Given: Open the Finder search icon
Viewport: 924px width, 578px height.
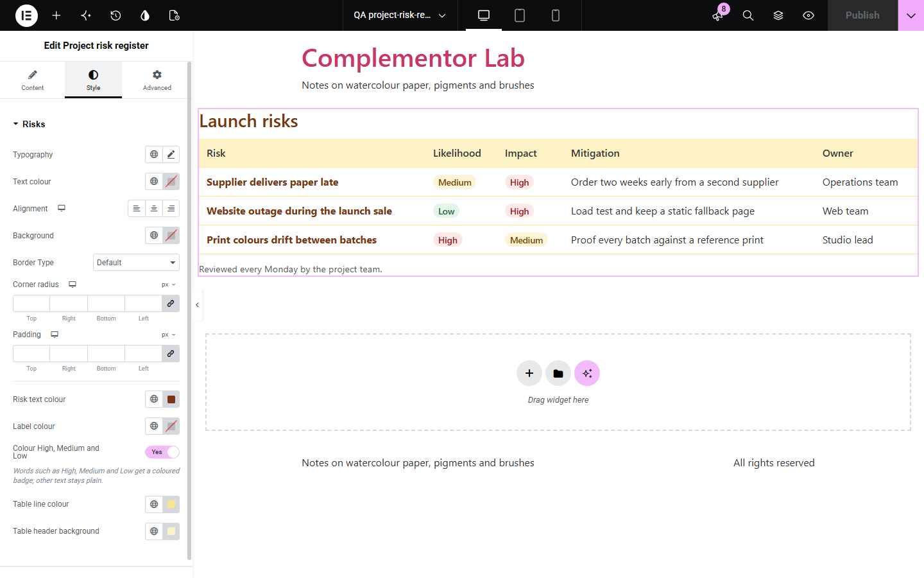Looking at the screenshot, I should click(x=748, y=15).
